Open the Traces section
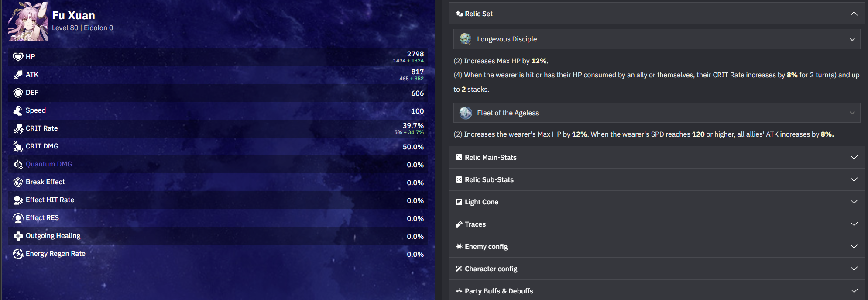The width and height of the screenshot is (868, 300). [854, 224]
